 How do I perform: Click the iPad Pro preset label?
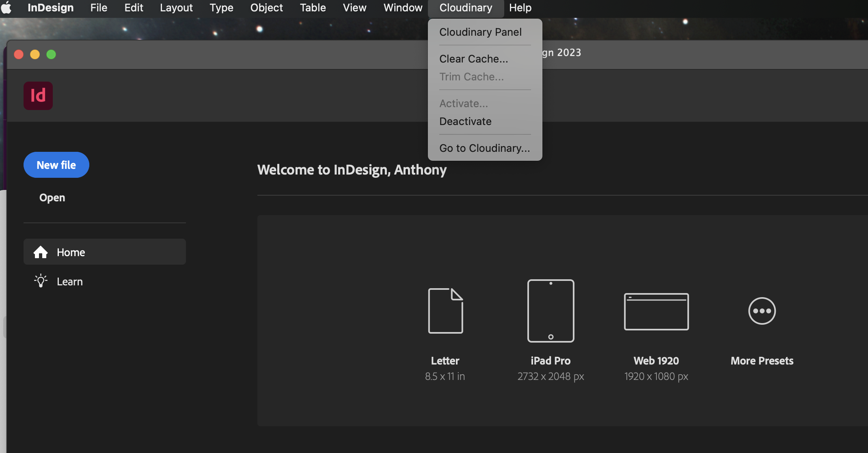click(551, 361)
